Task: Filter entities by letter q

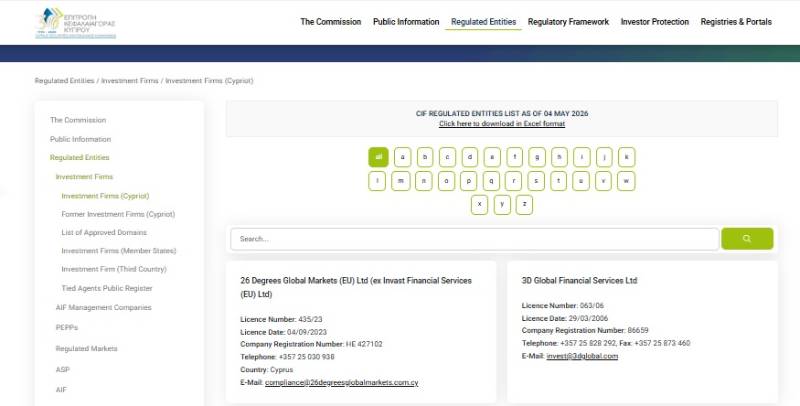Action: point(491,181)
